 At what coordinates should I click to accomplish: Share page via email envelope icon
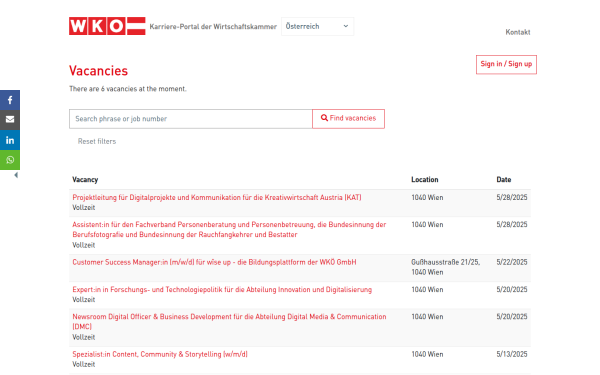click(x=10, y=120)
